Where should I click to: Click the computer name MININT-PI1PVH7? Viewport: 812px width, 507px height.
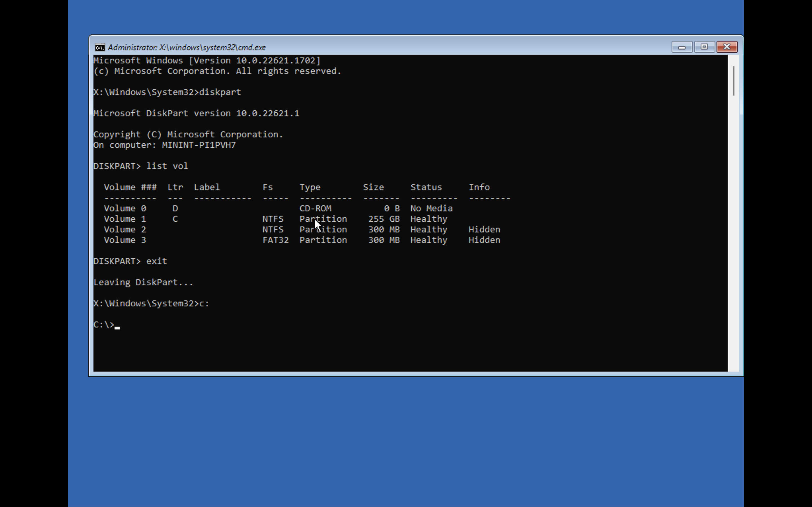pyautogui.click(x=199, y=145)
